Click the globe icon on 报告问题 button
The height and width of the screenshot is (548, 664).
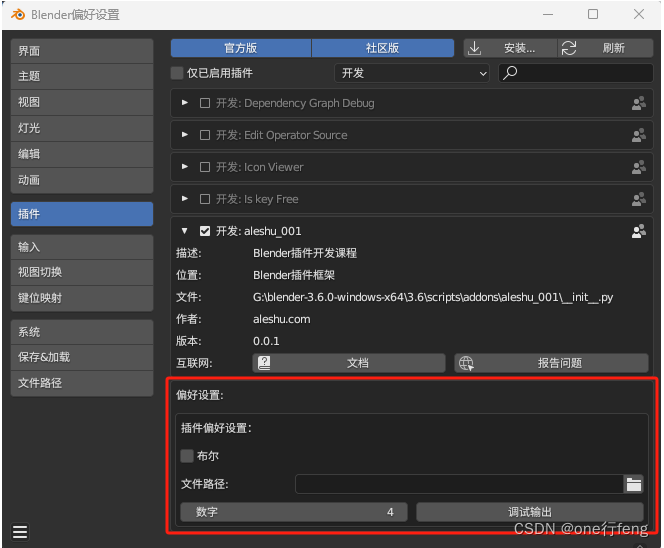(466, 363)
